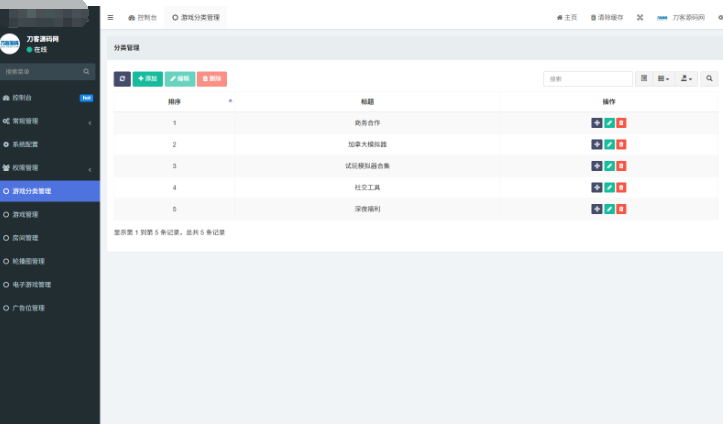Click the edit icon for 社交工具 row

tap(609, 187)
